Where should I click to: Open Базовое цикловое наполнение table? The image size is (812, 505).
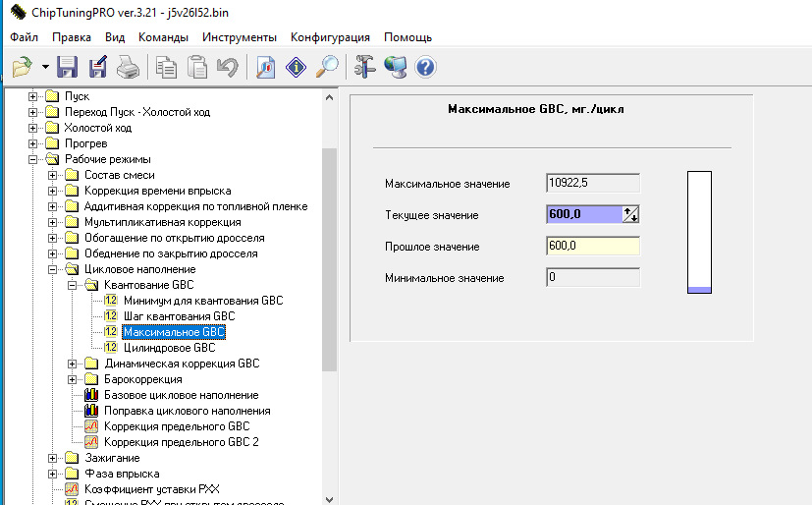[182, 395]
